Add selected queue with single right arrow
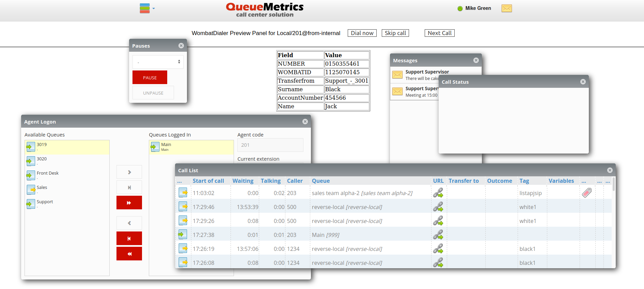Viewport: 644px width, 289px height. point(129,172)
